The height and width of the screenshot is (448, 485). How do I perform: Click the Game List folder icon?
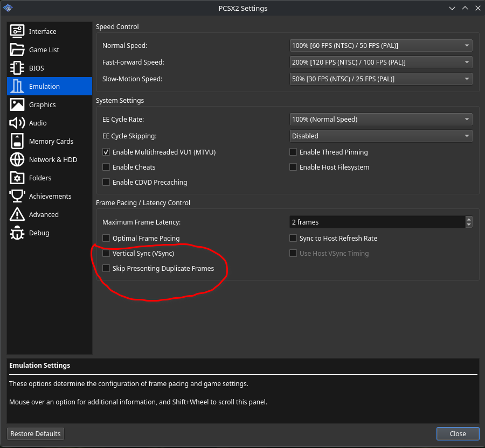click(17, 50)
